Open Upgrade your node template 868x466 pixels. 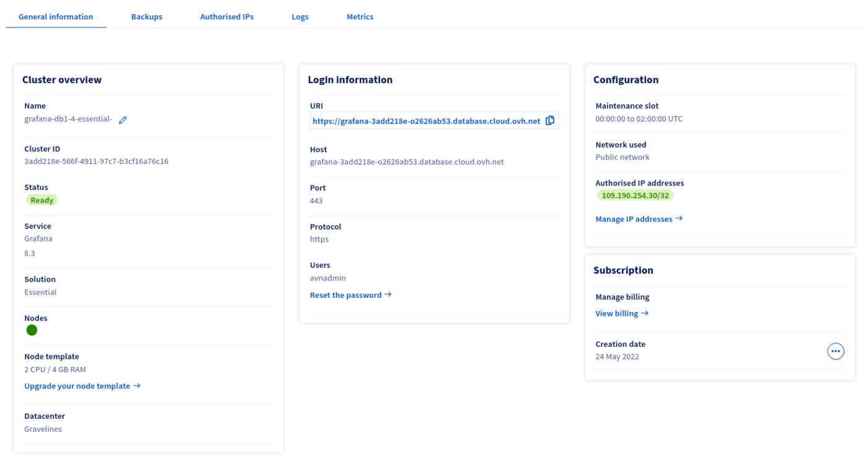coord(78,386)
